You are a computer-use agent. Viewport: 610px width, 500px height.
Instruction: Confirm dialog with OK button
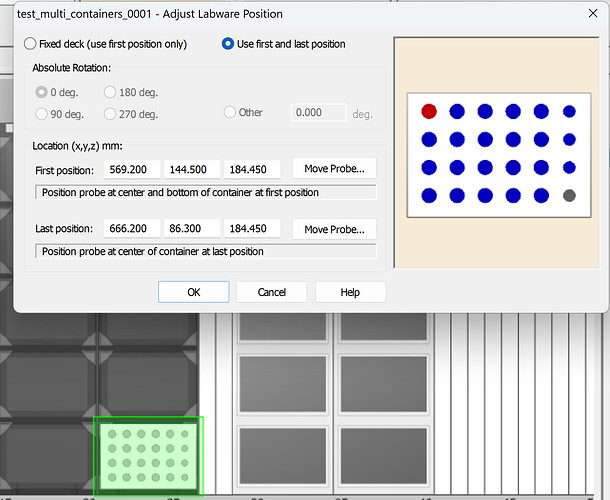click(x=194, y=292)
